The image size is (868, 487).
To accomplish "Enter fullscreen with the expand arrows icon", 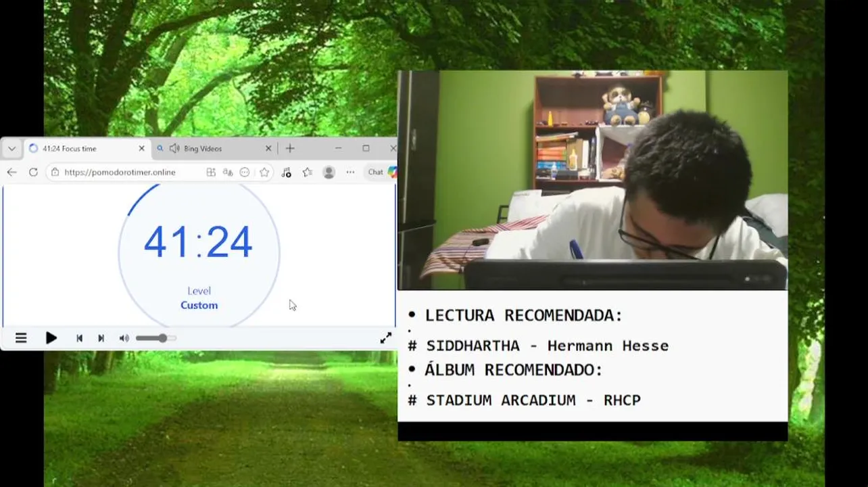I will (x=385, y=338).
